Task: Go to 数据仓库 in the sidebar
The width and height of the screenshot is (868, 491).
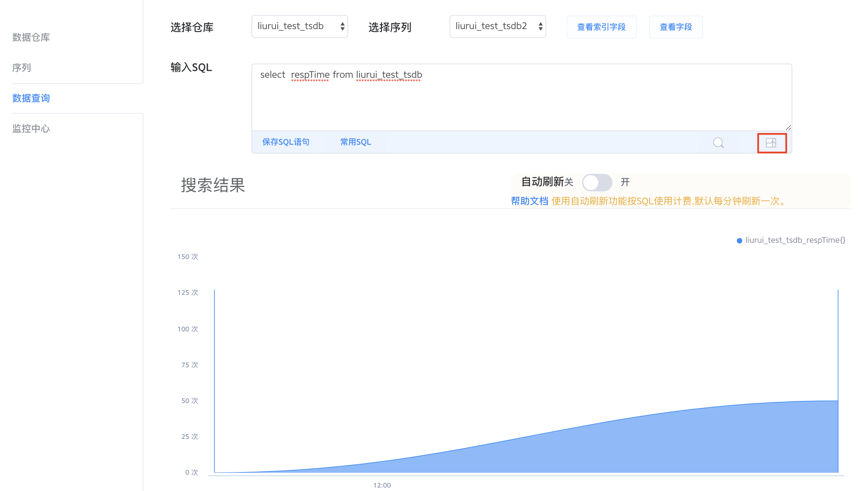Action: pos(31,37)
